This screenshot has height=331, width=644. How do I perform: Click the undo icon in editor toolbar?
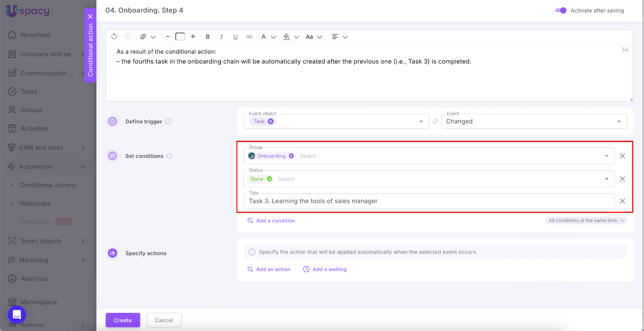pyautogui.click(x=114, y=37)
